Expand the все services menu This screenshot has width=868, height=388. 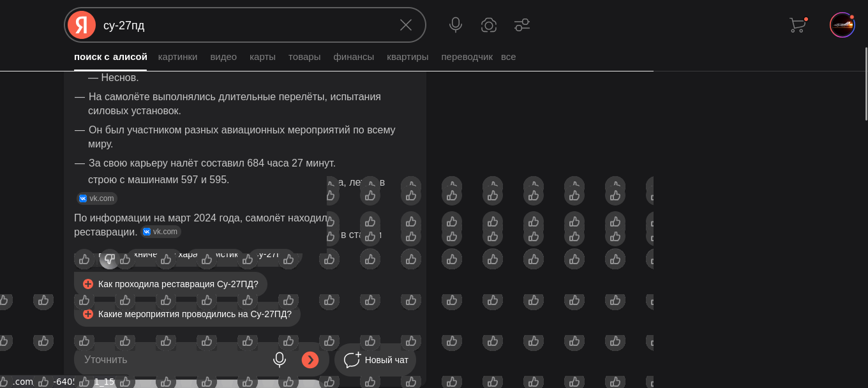[509, 57]
